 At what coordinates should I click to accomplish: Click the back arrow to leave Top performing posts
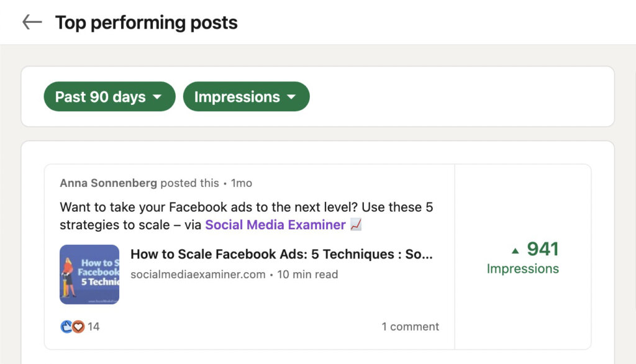pyautogui.click(x=30, y=22)
